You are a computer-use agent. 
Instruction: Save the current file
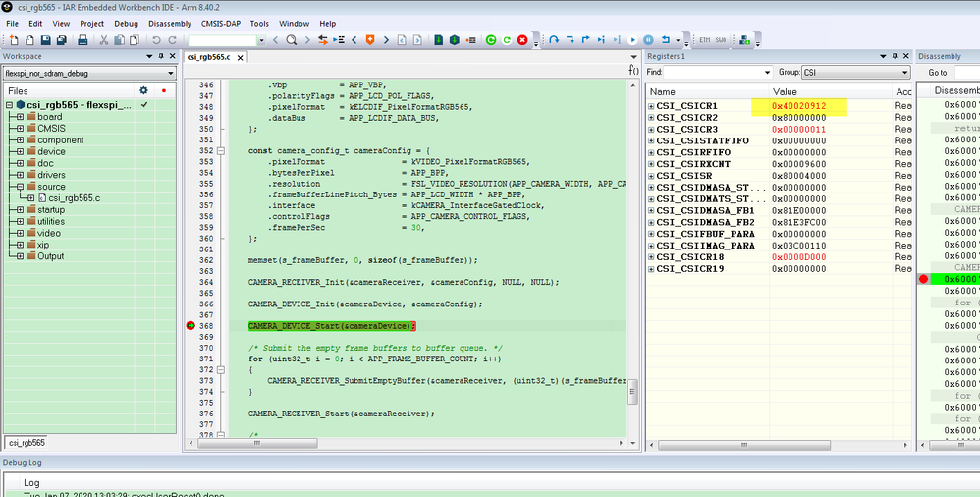tap(45, 40)
